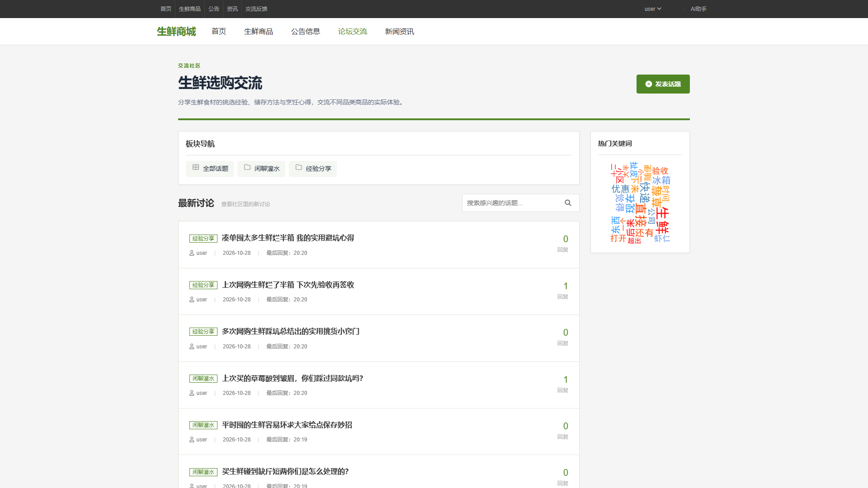Click the 板块导航 panel title

tap(200, 144)
